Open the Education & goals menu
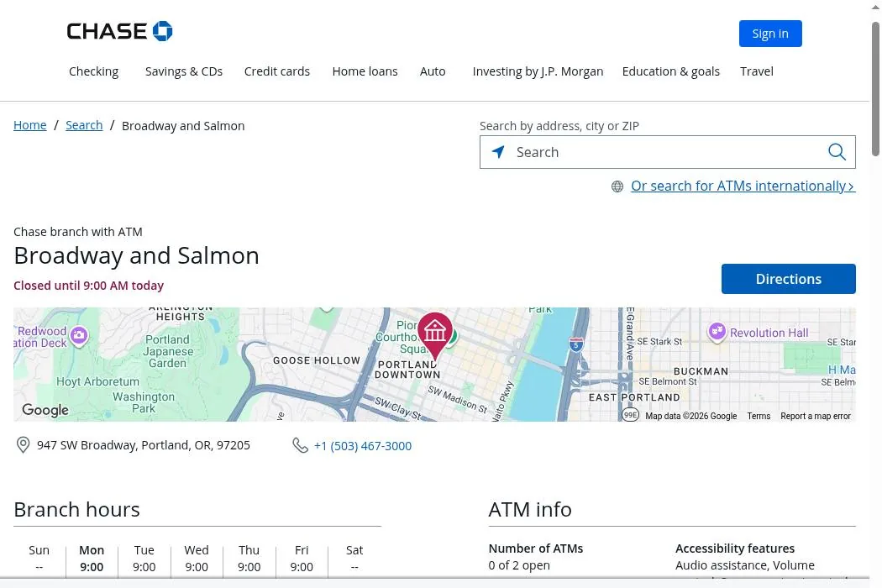 pos(670,71)
